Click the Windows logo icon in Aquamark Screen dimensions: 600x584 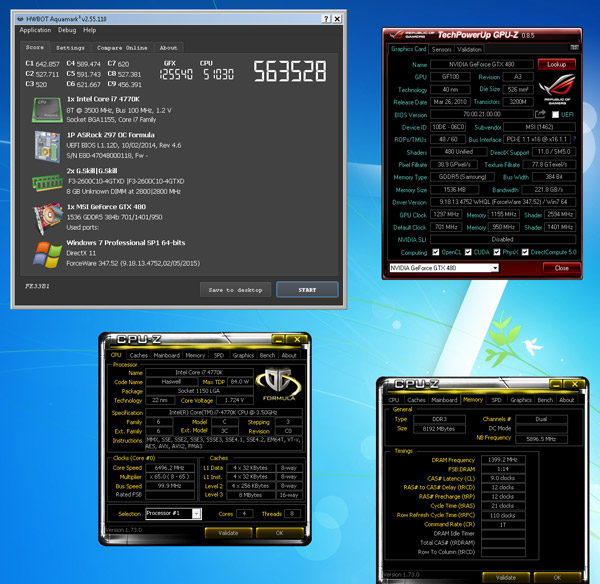pos(47,254)
